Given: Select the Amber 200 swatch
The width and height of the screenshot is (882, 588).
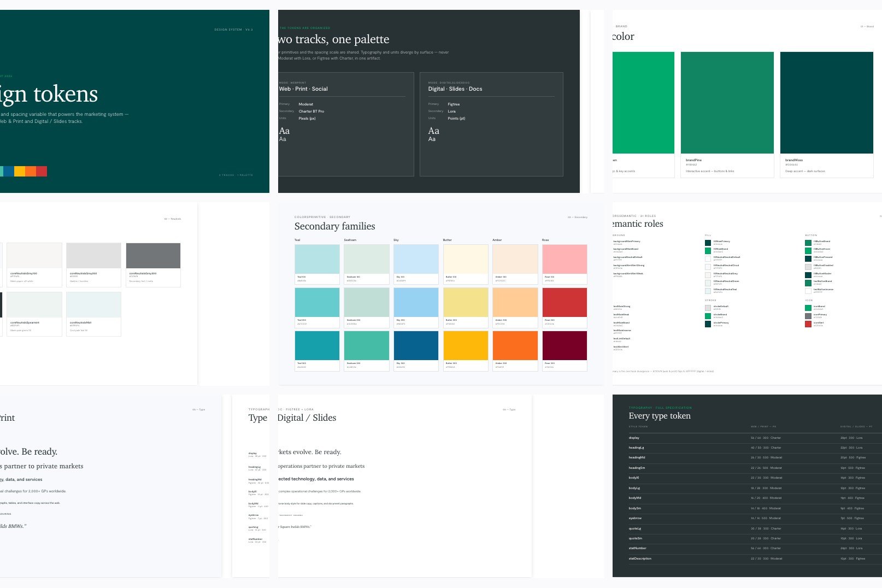Looking at the screenshot, I should click(515, 302).
